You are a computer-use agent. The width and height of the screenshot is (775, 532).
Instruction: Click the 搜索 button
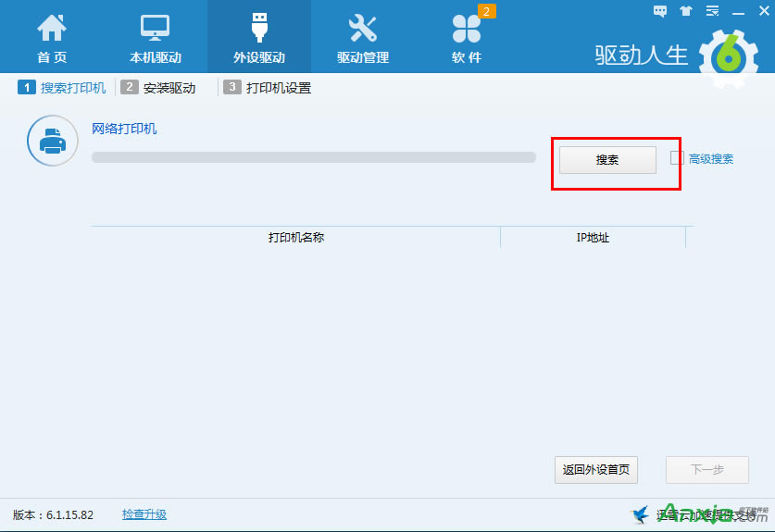(x=607, y=159)
